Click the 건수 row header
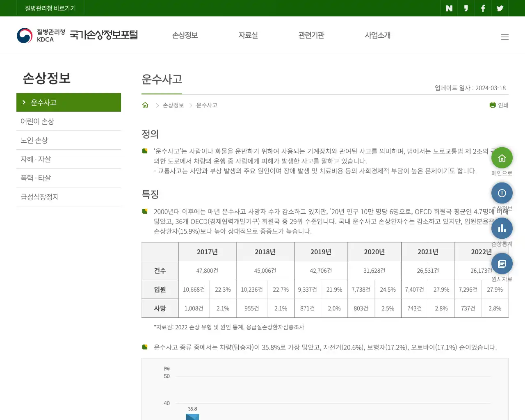This screenshot has width=525, height=420. [160, 271]
